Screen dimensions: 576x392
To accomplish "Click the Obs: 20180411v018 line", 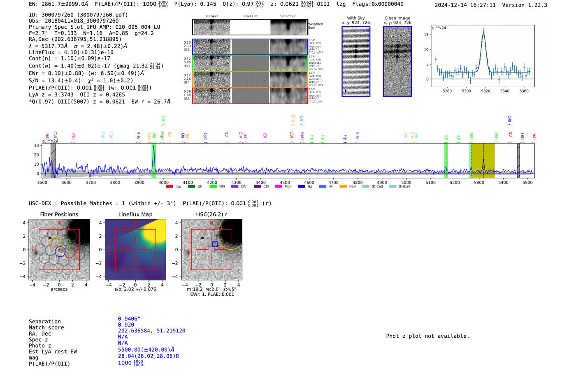I will pos(74,21).
